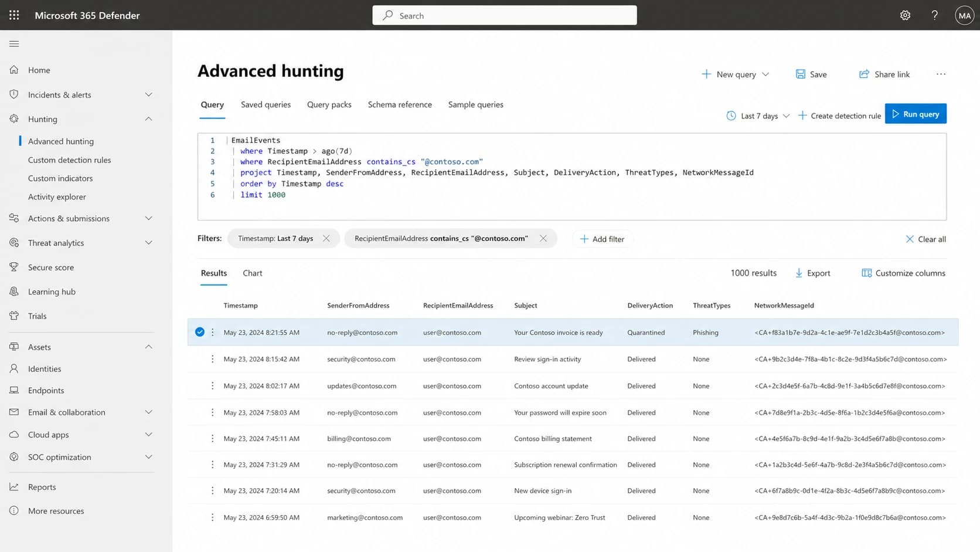Collapse the Hunting section chevron
Viewport: 980px width, 552px height.
point(149,119)
